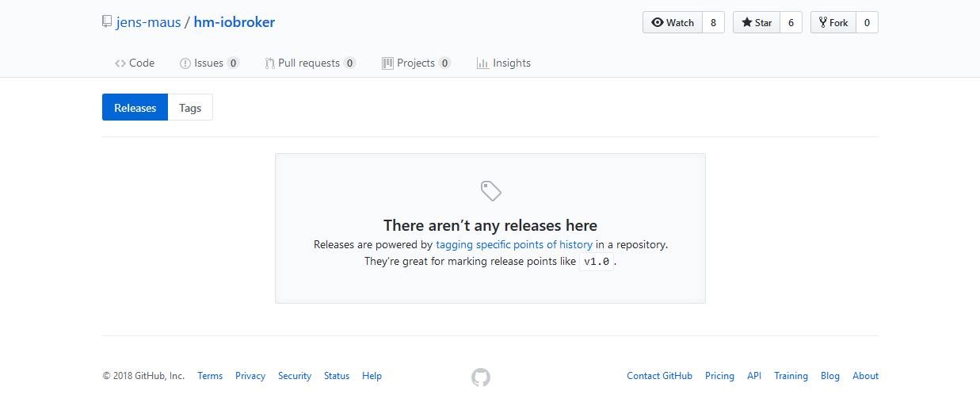
Task: Star the hm-iobroker repository
Action: pos(757,22)
